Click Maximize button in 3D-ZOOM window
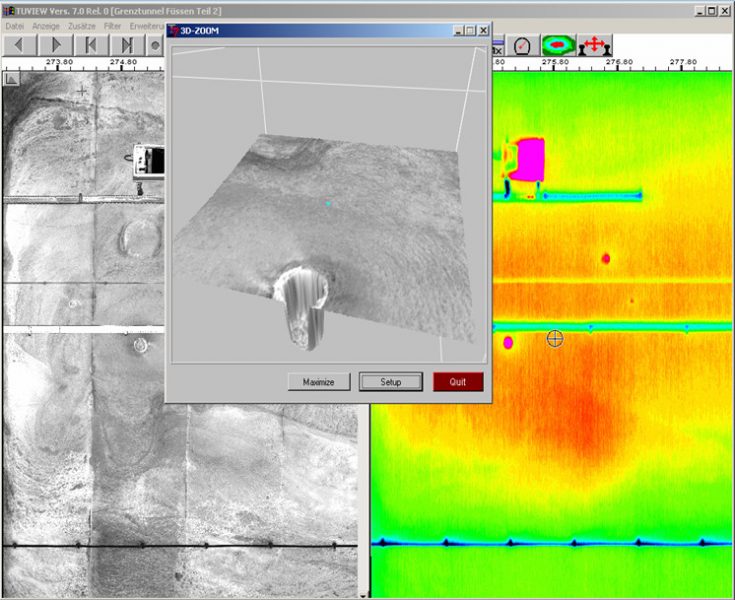Viewport: 735px width, 600px height. tap(319, 382)
